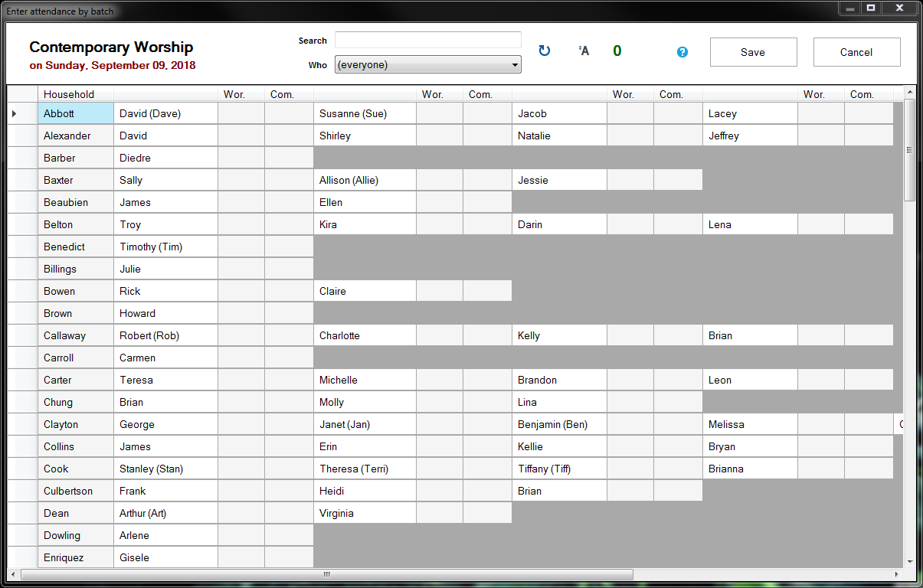This screenshot has width=923, height=588.
Task: Toggle Worship attendance for David (Dave) Abbott
Action: [241, 114]
